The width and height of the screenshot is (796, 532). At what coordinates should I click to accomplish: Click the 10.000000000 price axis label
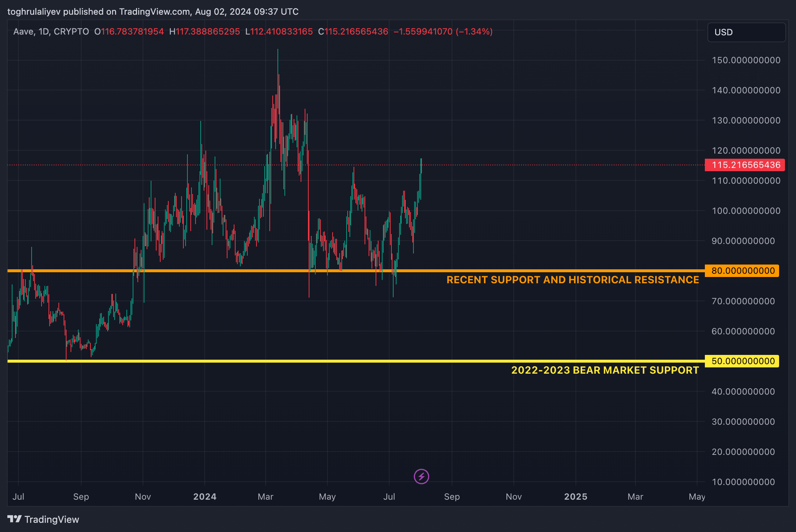click(743, 482)
